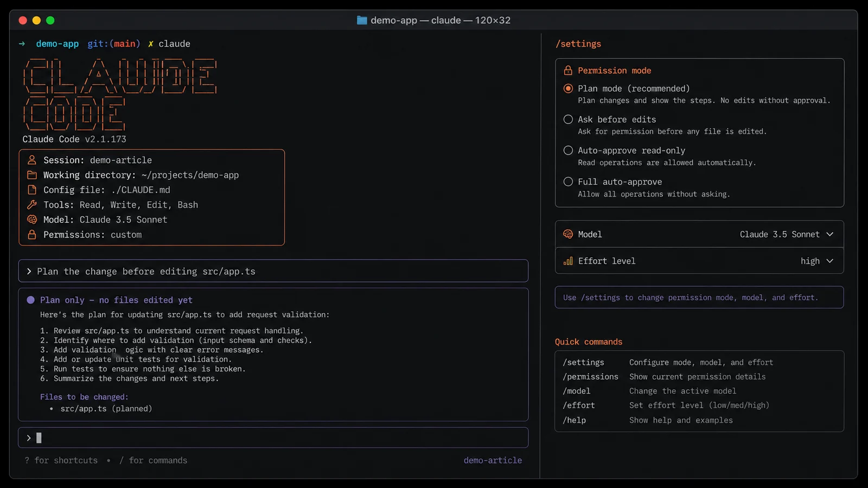The height and width of the screenshot is (488, 868).
Task: Choose /settings quick command
Action: click(x=583, y=362)
